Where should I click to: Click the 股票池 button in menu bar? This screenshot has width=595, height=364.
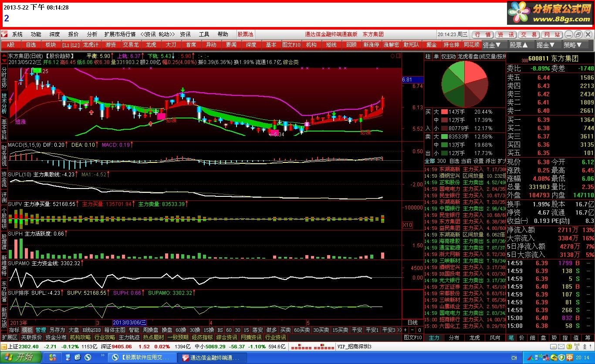click(x=245, y=34)
